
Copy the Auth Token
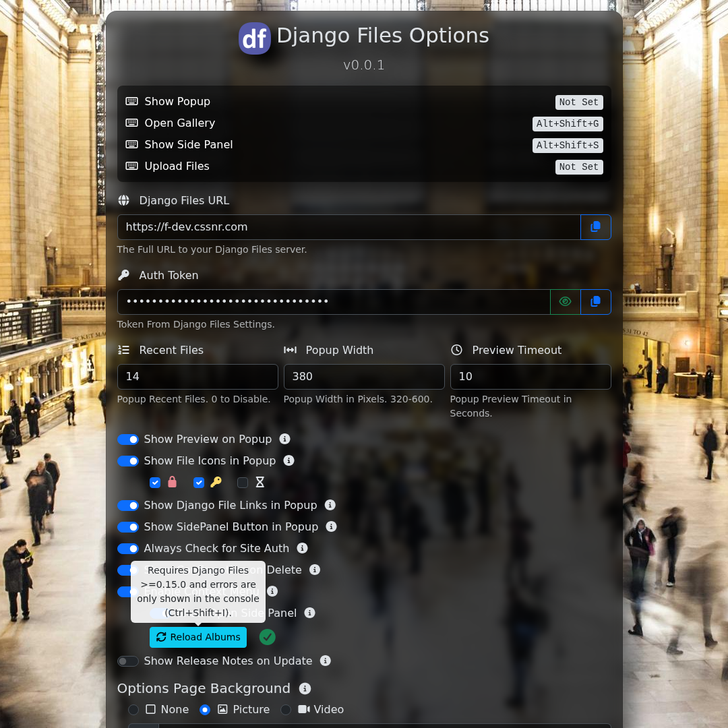click(x=595, y=302)
